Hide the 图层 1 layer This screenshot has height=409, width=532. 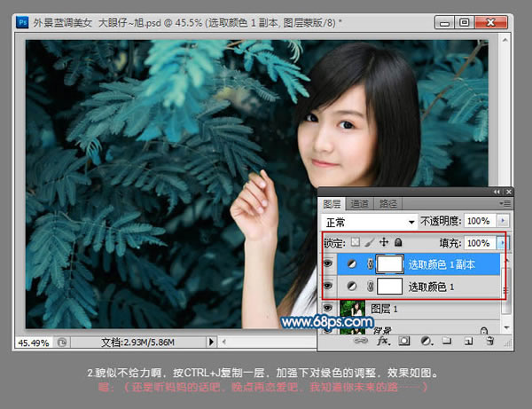329,310
